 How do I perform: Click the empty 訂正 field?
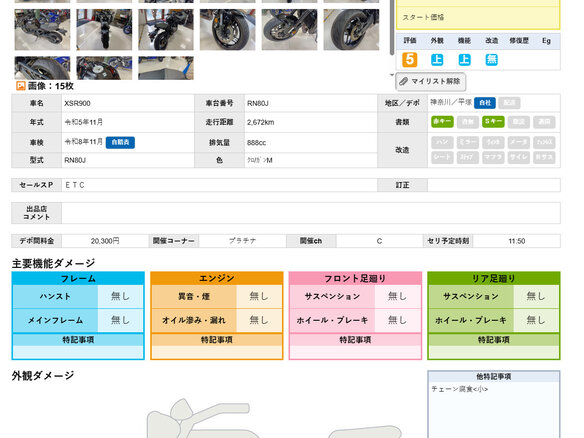493,185
